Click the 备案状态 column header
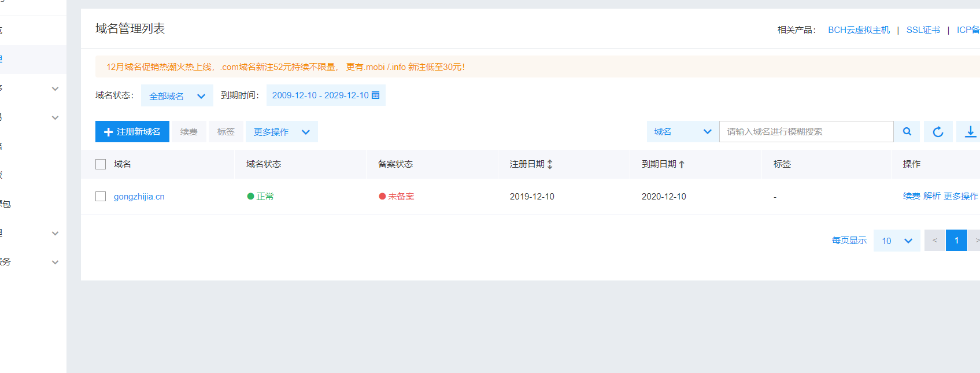The width and height of the screenshot is (980, 373). (x=395, y=164)
